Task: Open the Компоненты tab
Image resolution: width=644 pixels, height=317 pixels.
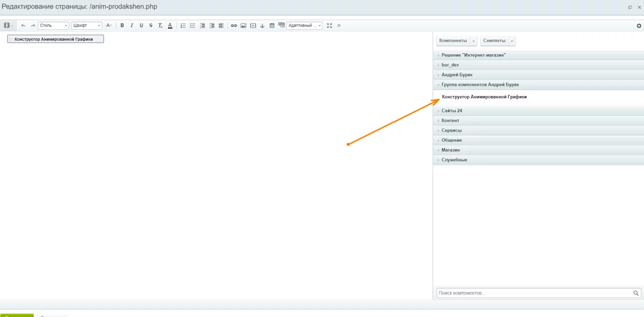Action: 453,41
